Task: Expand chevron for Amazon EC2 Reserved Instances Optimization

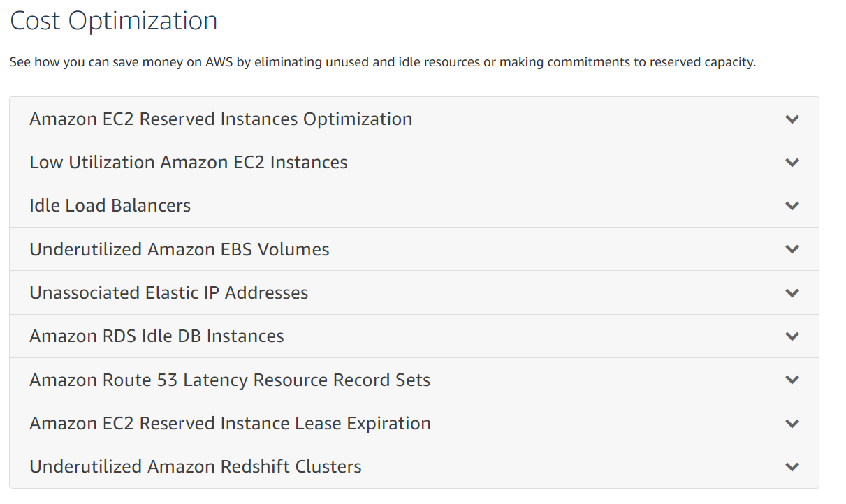Action: (x=792, y=119)
